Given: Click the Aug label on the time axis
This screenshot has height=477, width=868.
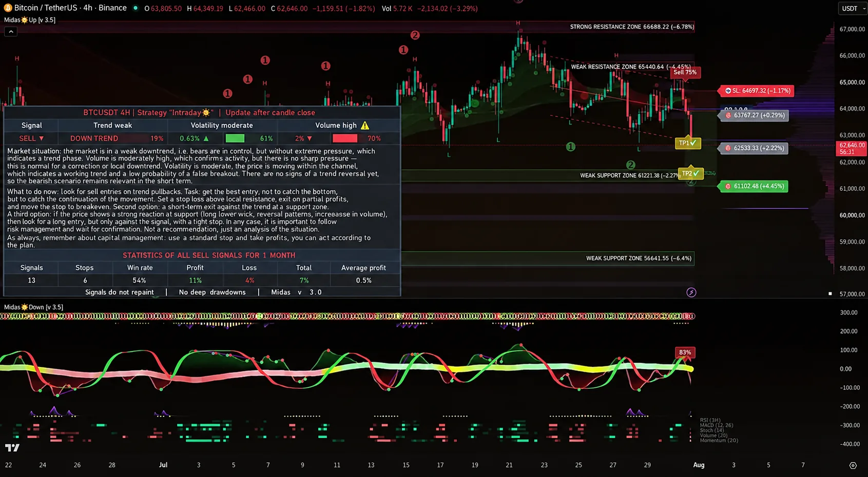Looking at the screenshot, I should [699, 465].
